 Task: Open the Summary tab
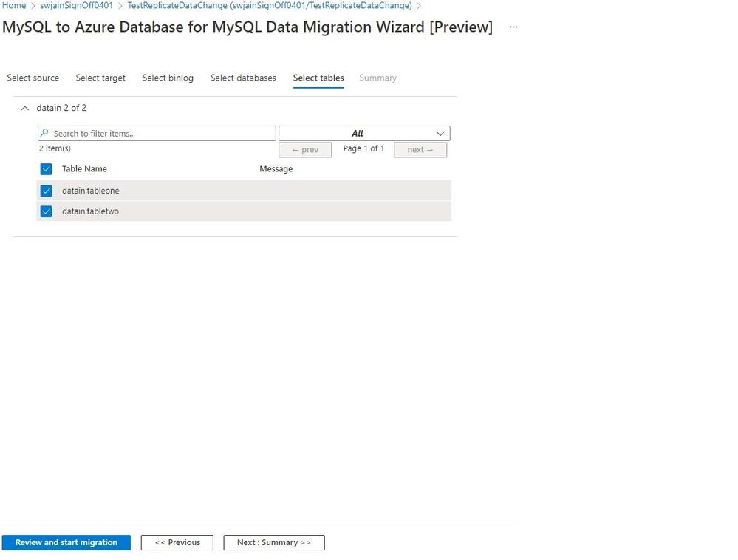(377, 78)
